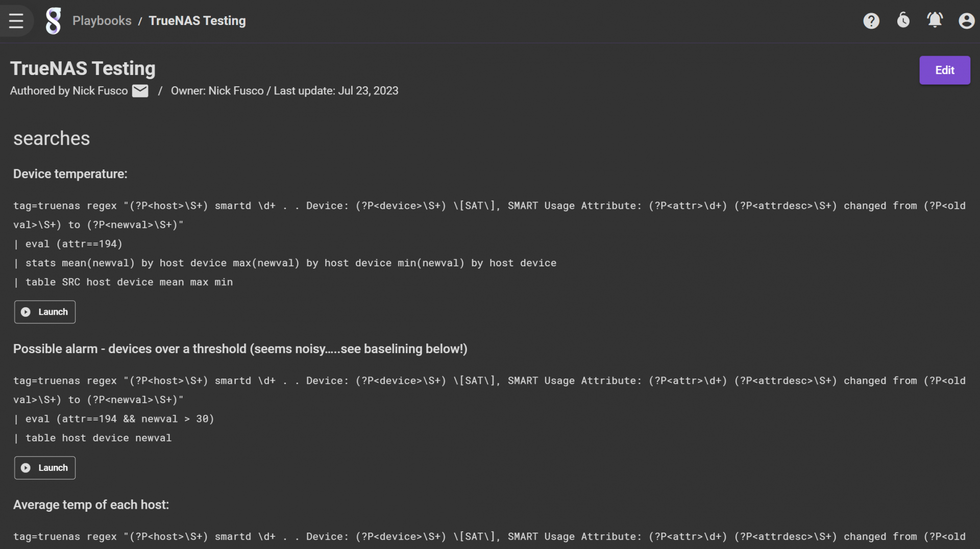Click 'Authored by Nick Fusco' text
Screen dimensions: 980x549
69,91
